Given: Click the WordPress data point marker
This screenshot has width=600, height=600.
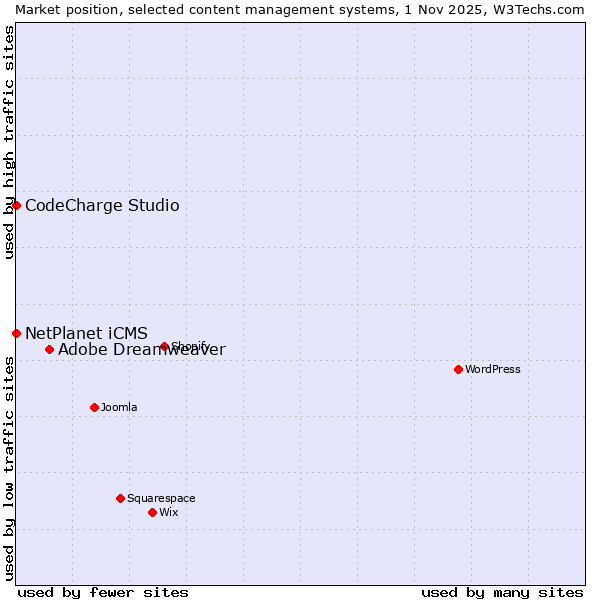Looking at the screenshot, I should [458, 369].
